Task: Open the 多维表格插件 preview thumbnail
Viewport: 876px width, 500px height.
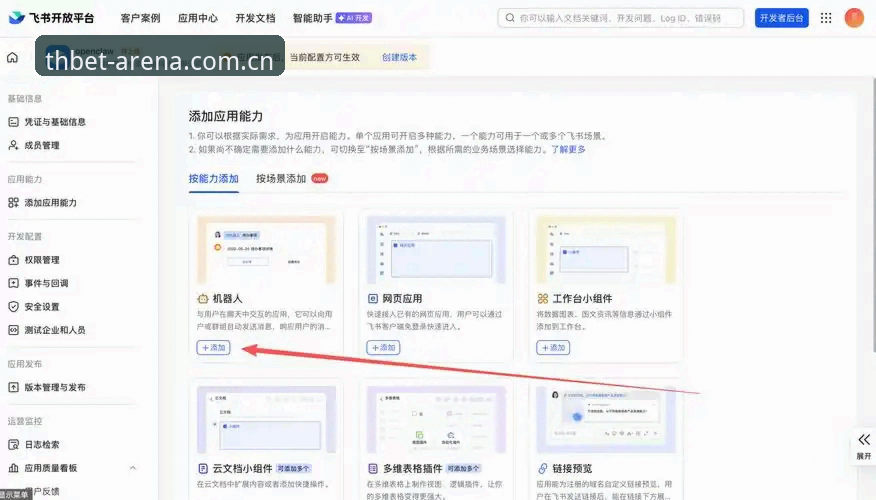Action: (x=436, y=420)
